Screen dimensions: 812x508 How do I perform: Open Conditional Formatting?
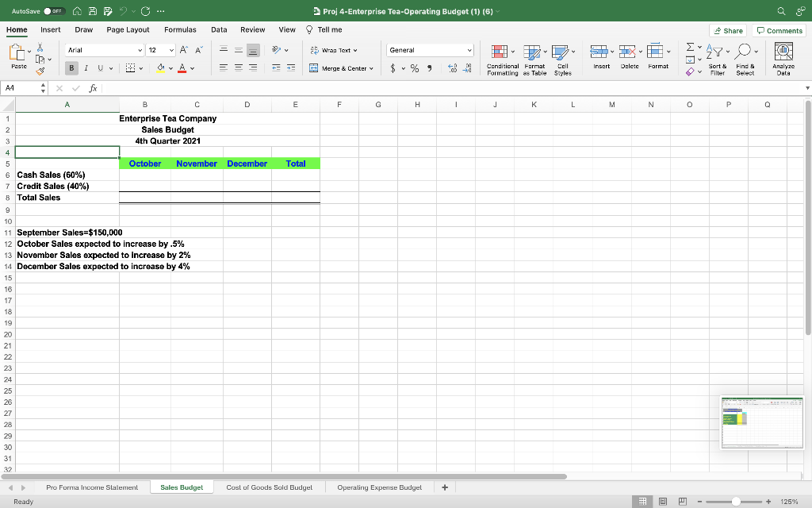pyautogui.click(x=502, y=60)
